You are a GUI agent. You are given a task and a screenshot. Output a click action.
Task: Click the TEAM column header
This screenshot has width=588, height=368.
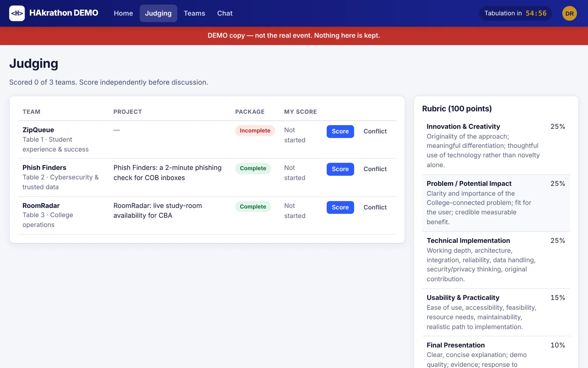pos(31,112)
